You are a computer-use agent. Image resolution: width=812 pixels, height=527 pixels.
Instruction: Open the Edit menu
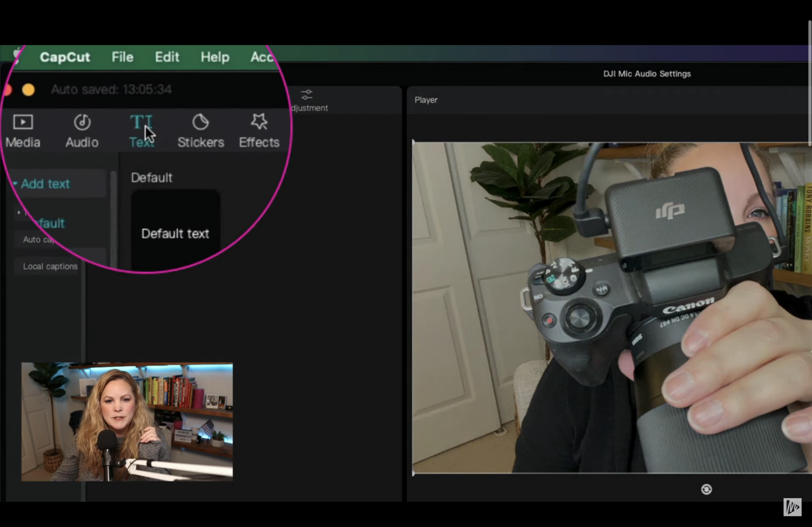point(167,57)
